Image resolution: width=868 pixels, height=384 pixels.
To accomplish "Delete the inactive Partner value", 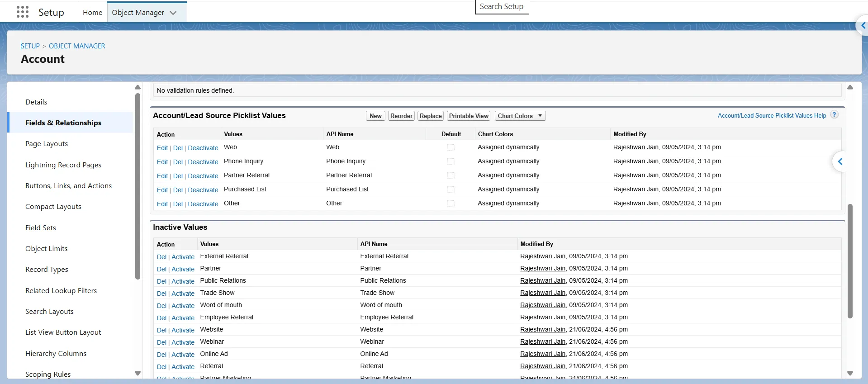I will (x=161, y=269).
